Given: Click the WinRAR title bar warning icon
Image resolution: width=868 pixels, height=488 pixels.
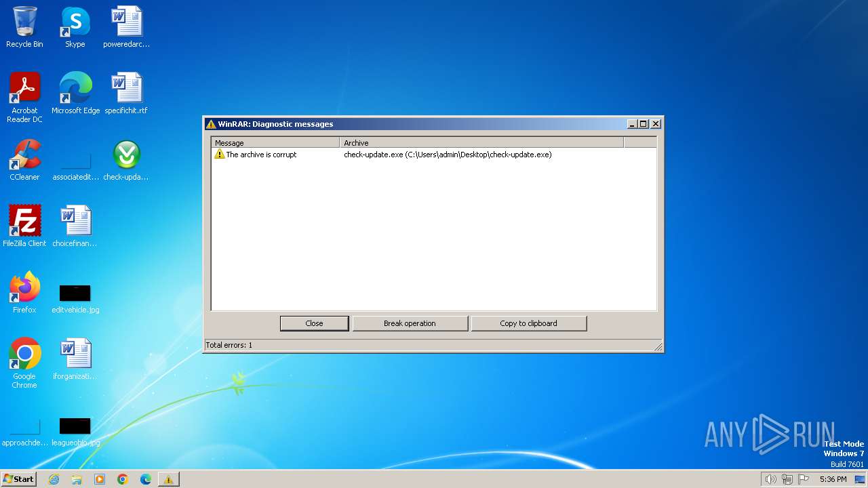Looking at the screenshot, I should (x=211, y=124).
